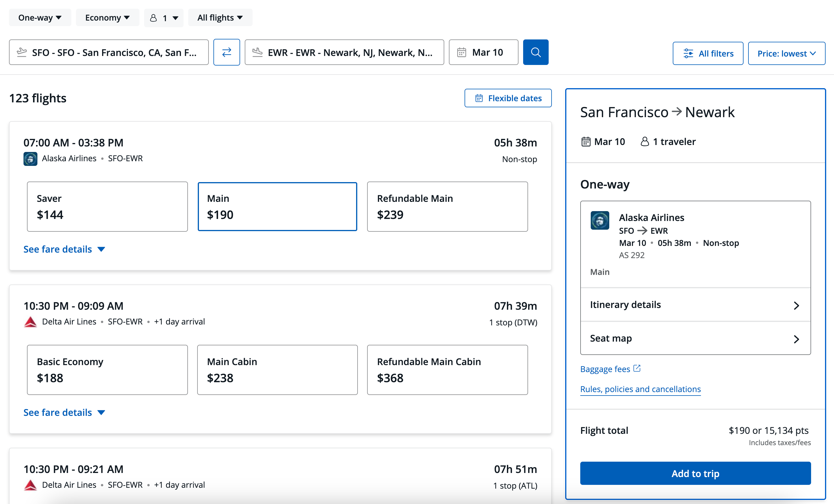Click the search magnifier icon
834x504 pixels.
[535, 52]
